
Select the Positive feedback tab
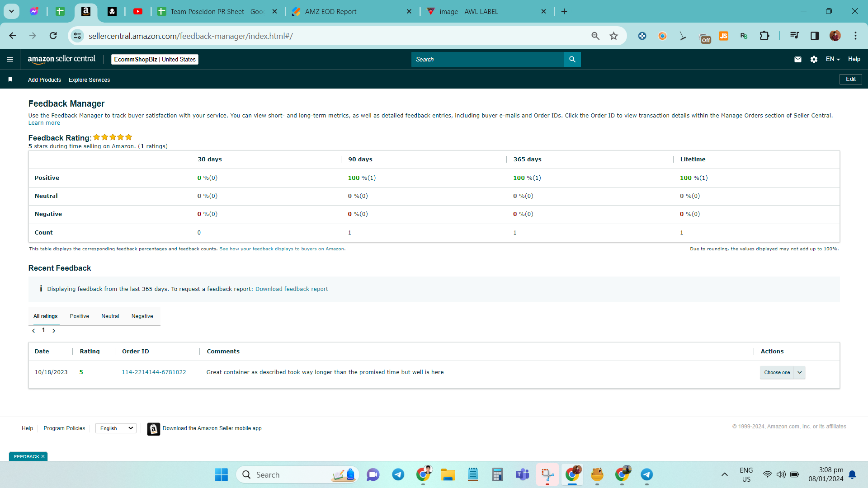tap(80, 316)
